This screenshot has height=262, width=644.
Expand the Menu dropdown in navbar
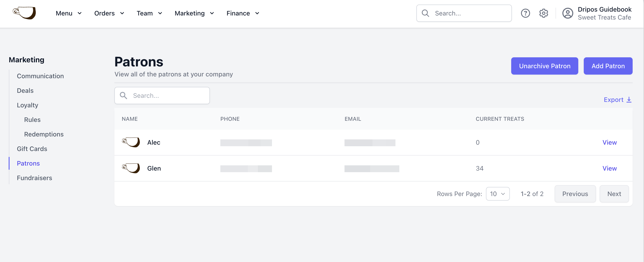click(69, 13)
